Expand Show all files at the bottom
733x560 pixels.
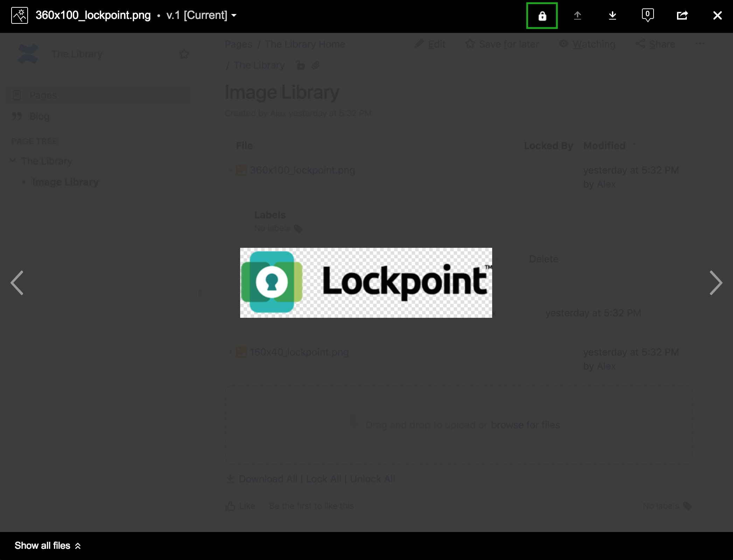(x=48, y=546)
